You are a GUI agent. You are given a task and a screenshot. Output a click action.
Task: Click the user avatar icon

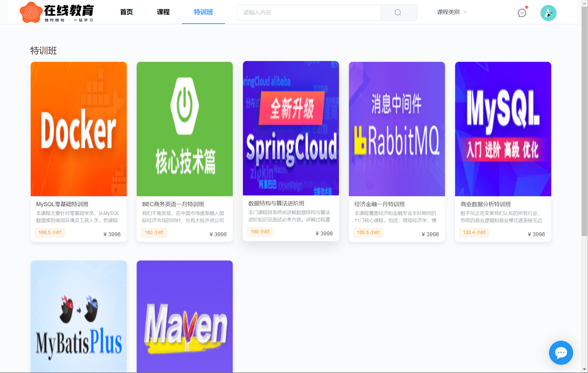(548, 13)
